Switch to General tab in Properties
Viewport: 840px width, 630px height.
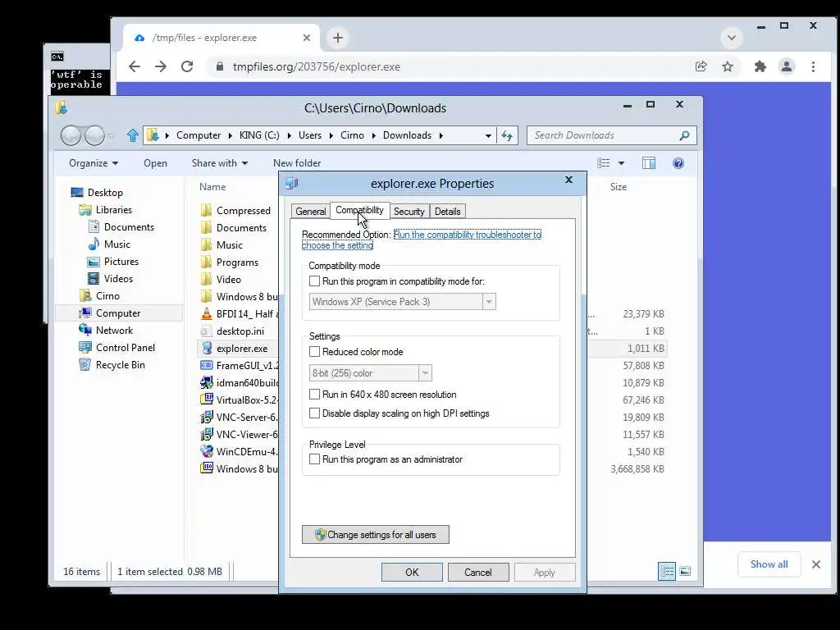[311, 211]
